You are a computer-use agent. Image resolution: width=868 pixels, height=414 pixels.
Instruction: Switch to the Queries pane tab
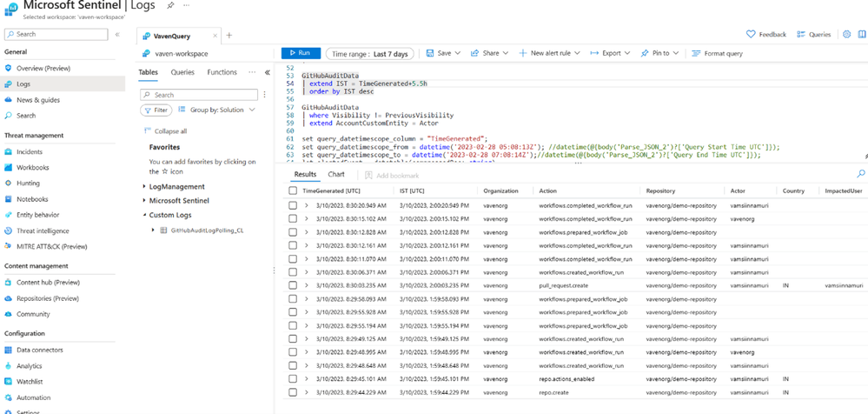[182, 72]
